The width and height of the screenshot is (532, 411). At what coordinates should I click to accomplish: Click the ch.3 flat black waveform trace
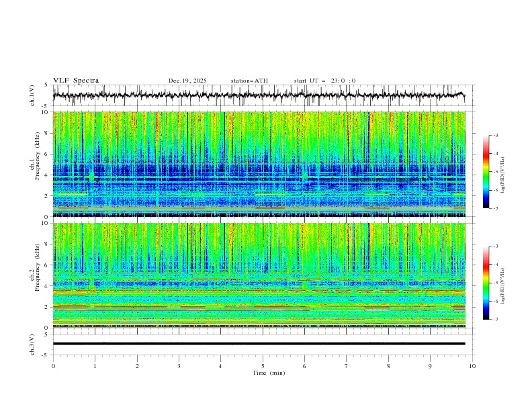[x=259, y=344]
